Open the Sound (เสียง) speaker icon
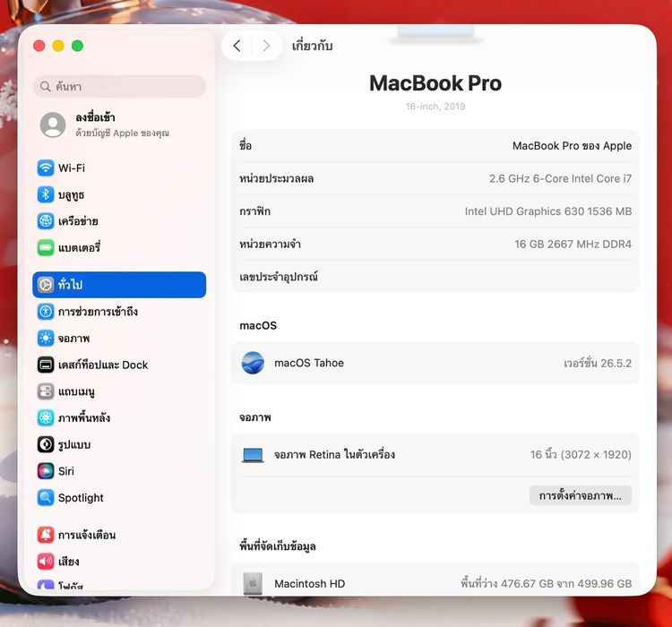 pos(46,562)
